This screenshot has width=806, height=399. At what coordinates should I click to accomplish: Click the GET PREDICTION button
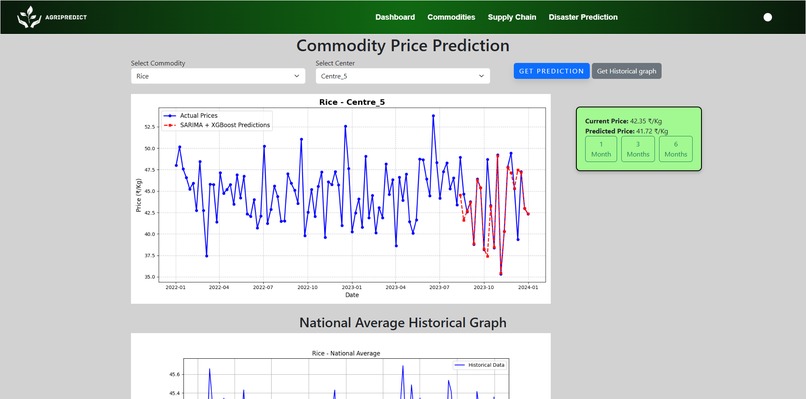pyautogui.click(x=552, y=71)
